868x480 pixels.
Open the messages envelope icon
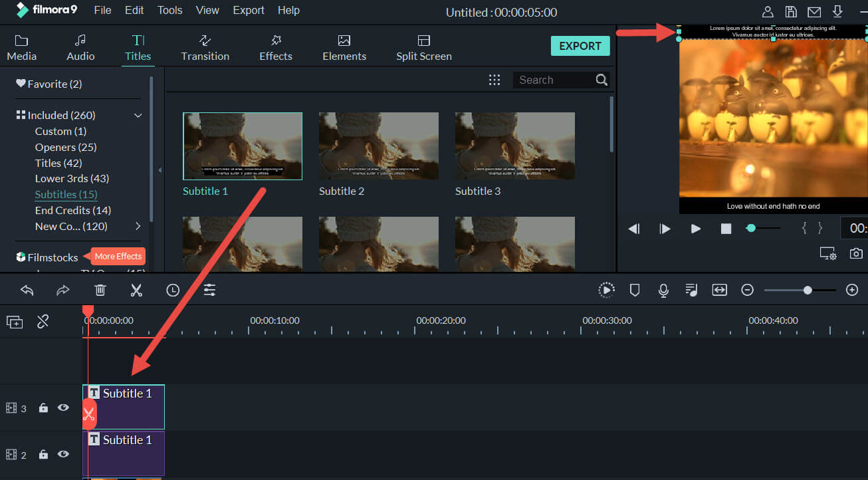pyautogui.click(x=814, y=11)
